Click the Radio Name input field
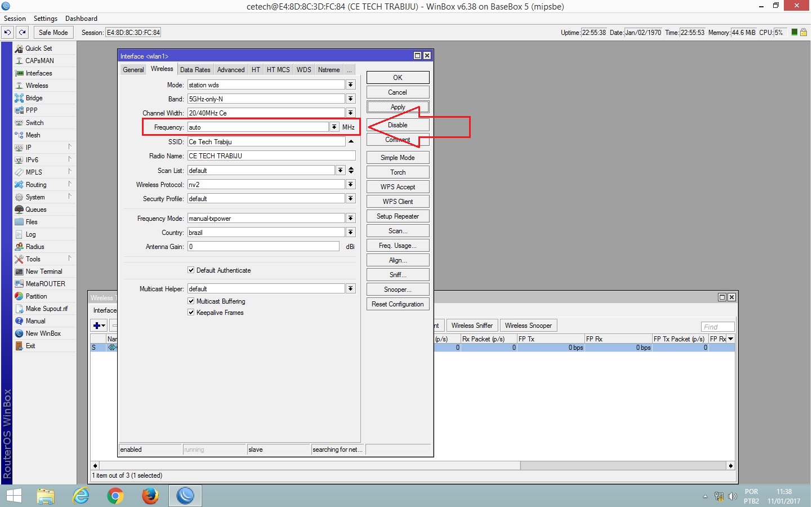The height and width of the screenshot is (507, 812). [271, 156]
